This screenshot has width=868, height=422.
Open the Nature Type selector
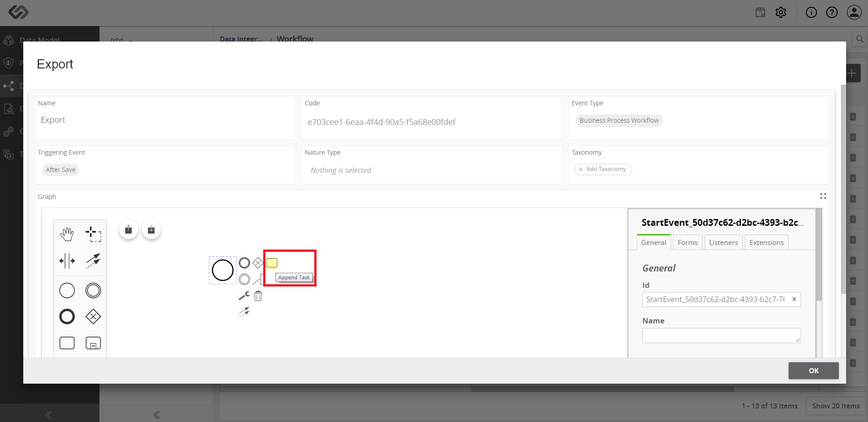pyautogui.click(x=431, y=170)
